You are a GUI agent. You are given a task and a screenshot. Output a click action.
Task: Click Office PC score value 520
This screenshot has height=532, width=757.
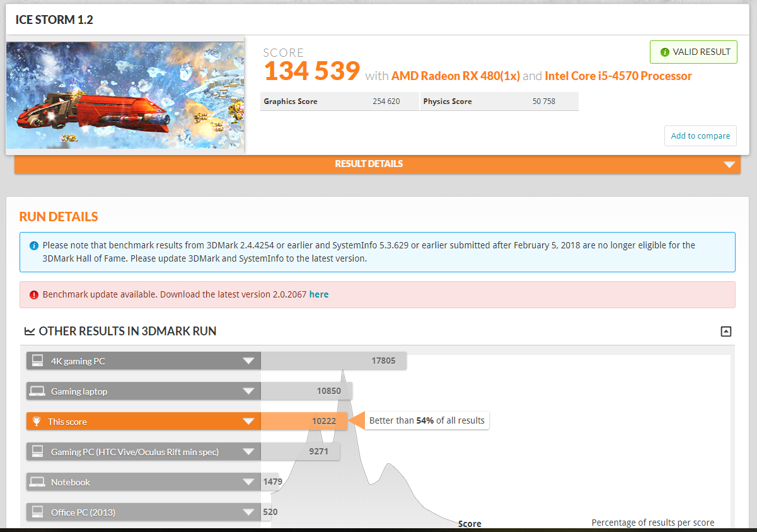(x=270, y=512)
